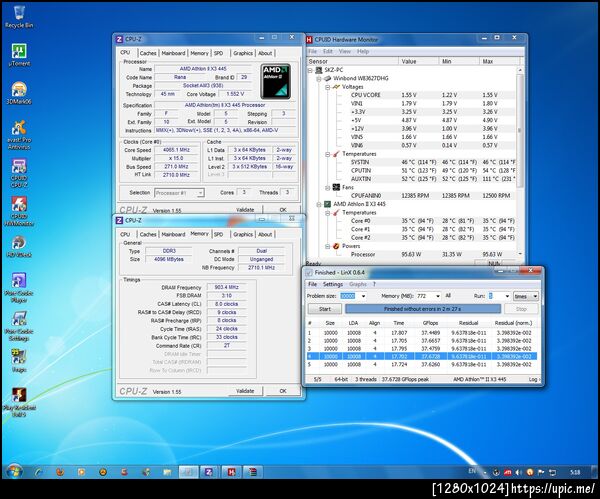Open SPD tab in the memory-timings CPU-Z window
This screenshot has width=600, height=499.
click(218, 234)
